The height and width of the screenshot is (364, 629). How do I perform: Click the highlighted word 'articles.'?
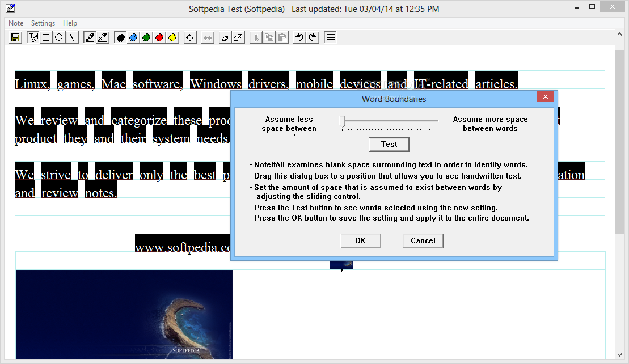(x=497, y=81)
